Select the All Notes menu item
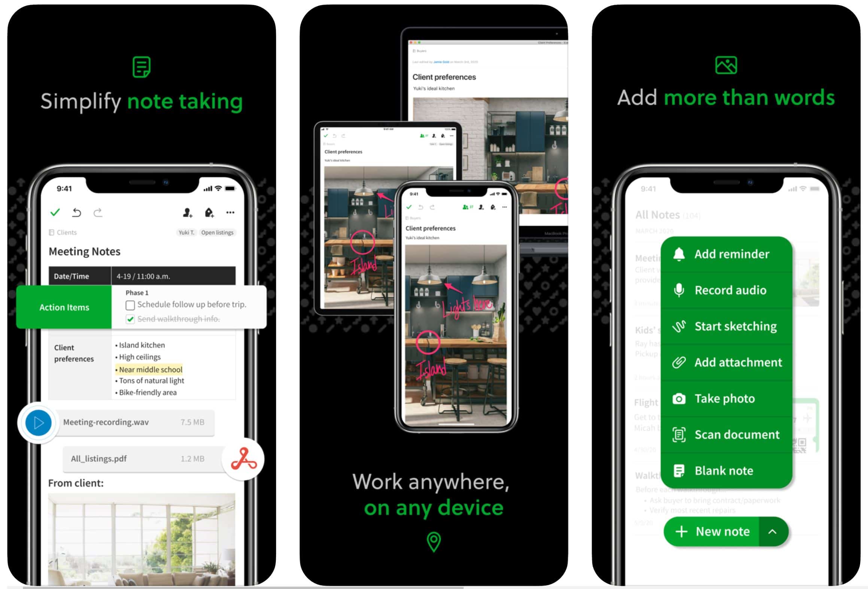The height and width of the screenshot is (589, 868). pos(657,214)
